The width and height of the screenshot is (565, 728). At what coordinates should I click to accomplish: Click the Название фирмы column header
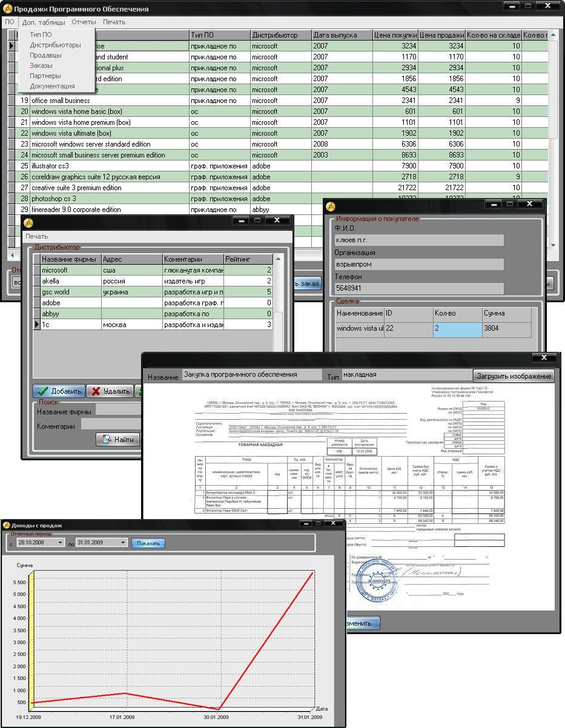70,259
